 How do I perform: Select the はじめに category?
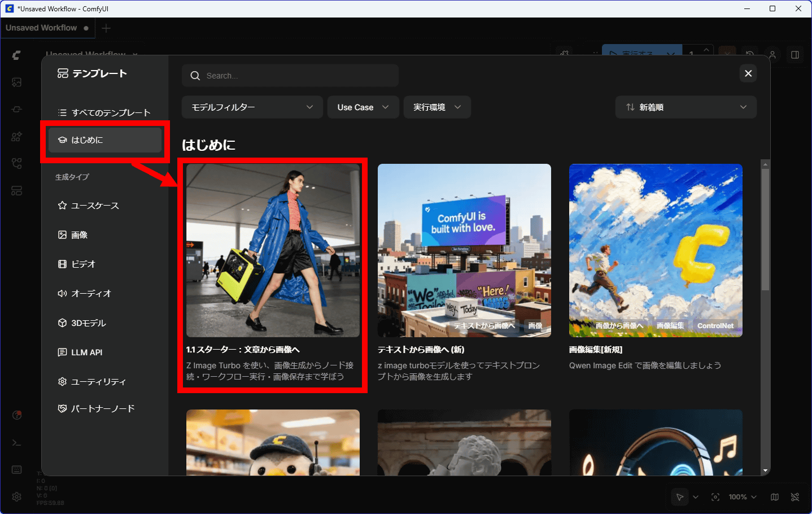click(x=104, y=140)
